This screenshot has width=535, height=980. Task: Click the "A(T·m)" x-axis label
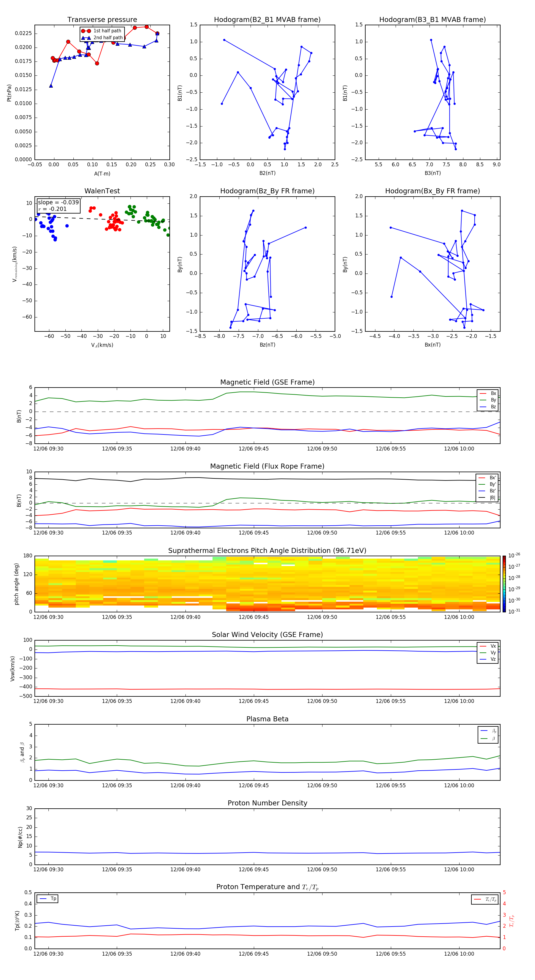tap(102, 174)
